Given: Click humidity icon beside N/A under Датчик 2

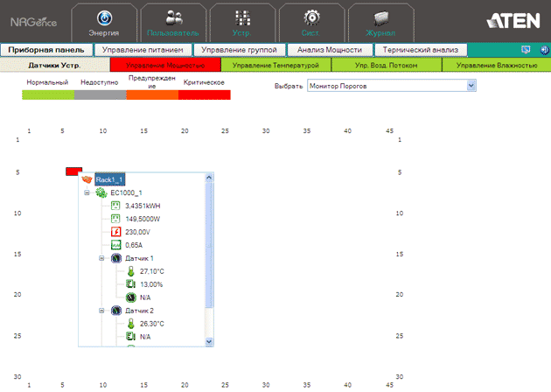Looking at the screenshot, I should [130, 337].
